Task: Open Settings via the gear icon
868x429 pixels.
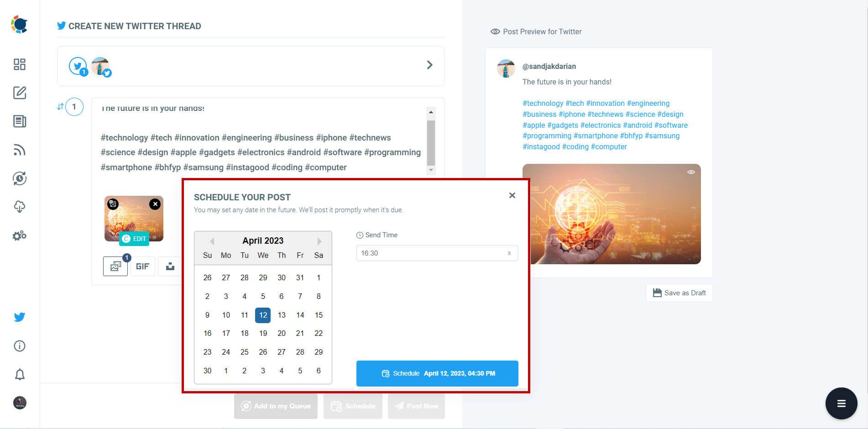Action: pyautogui.click(x=19, y=235)
